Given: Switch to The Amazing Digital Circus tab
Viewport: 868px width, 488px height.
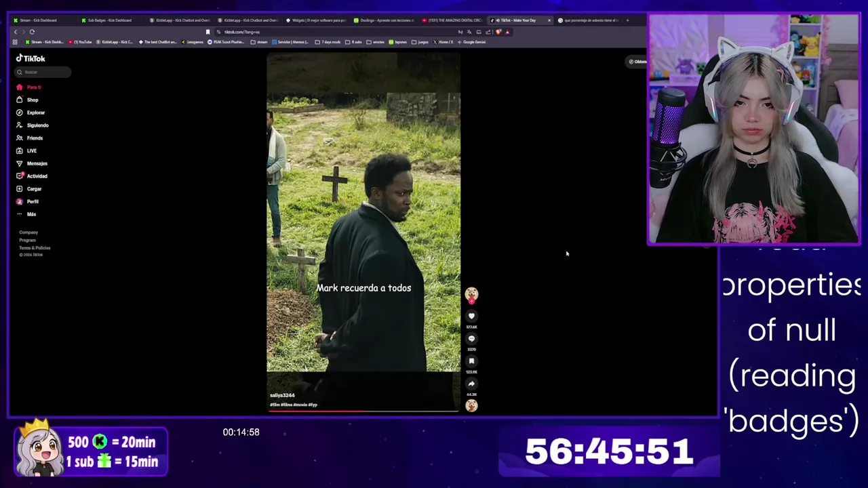Looking at the screenshot, I should pyautogui.click(x=451, y=20).
